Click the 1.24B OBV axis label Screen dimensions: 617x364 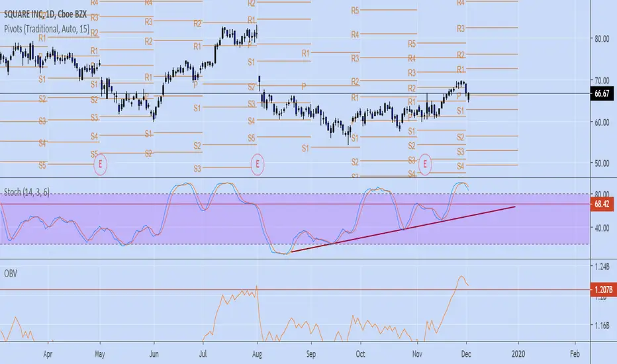pos(602,267)
